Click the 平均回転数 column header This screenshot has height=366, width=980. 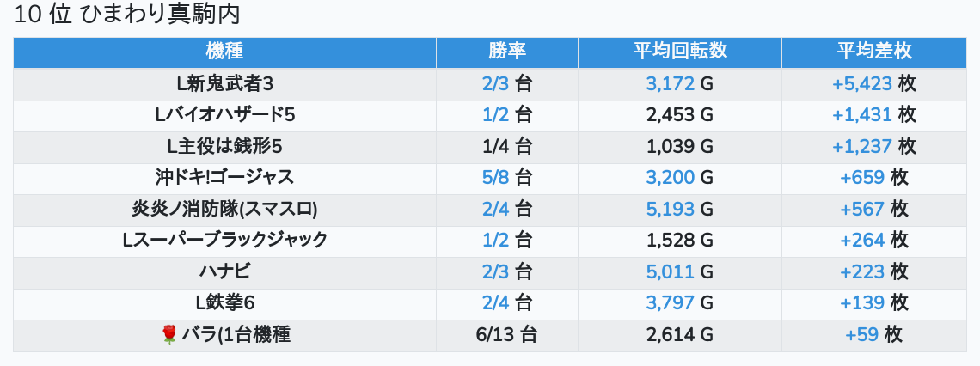pos(679,52)
